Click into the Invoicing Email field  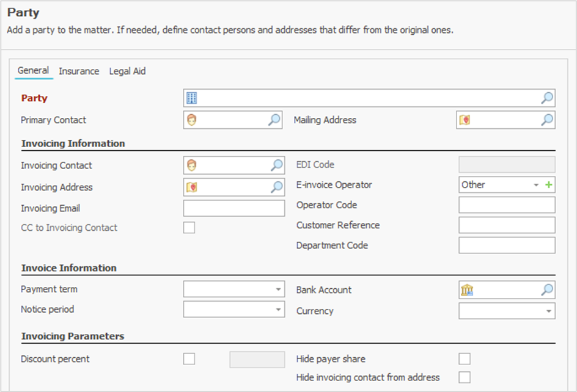233,209
